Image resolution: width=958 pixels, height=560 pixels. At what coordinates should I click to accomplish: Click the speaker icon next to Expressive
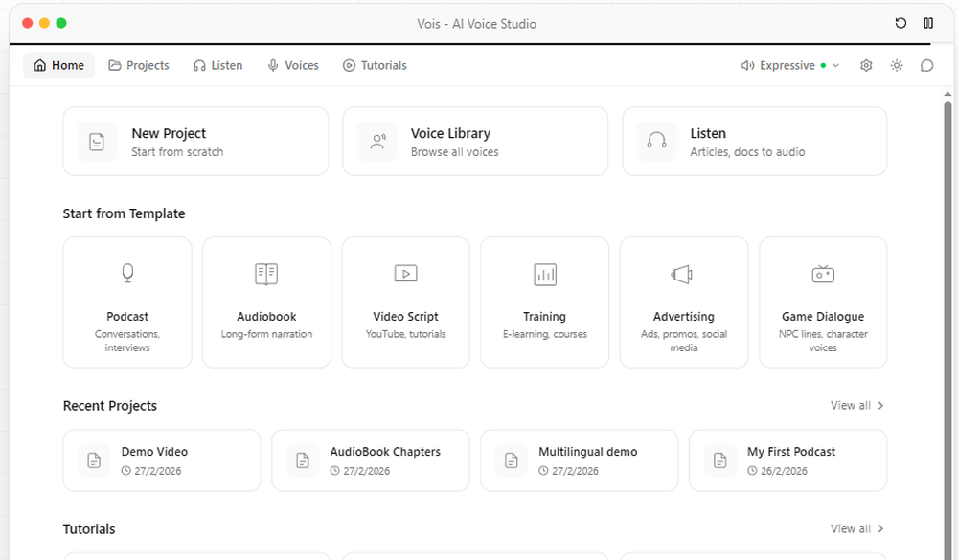point(747,65)
